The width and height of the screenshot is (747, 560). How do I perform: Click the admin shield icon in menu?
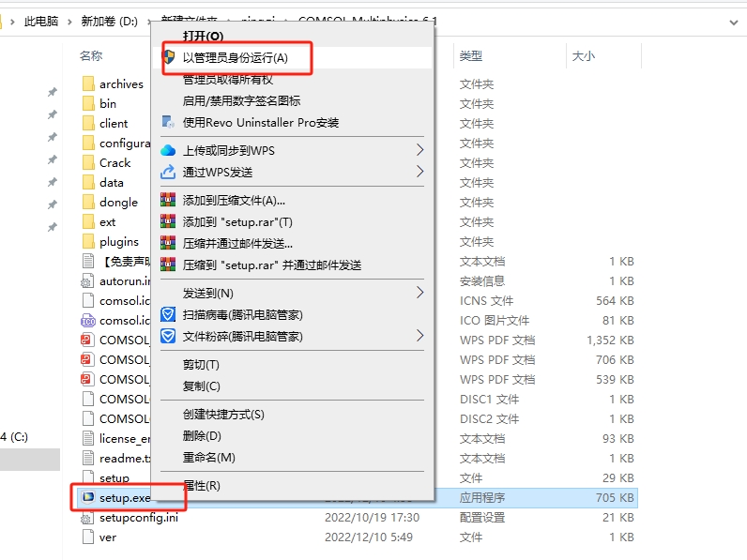(x=169, y=57)
